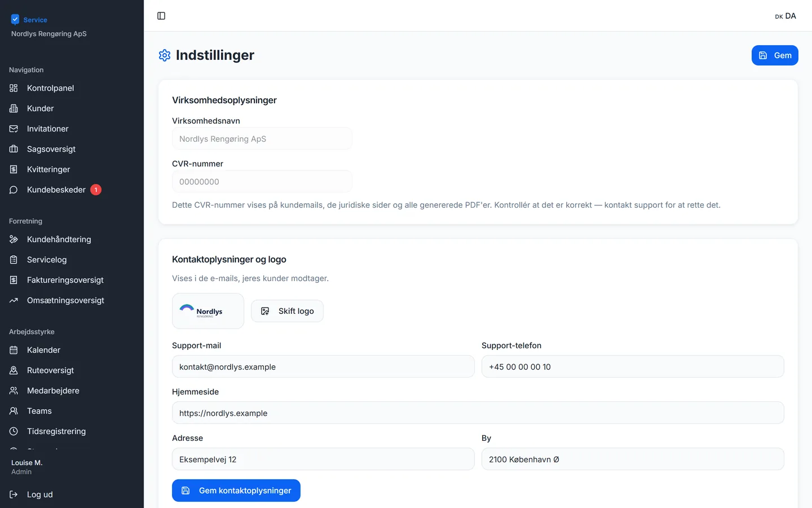Click the Kalender calendar icon
Viewport: 812px width, 508px height.
tap(14, 350)
